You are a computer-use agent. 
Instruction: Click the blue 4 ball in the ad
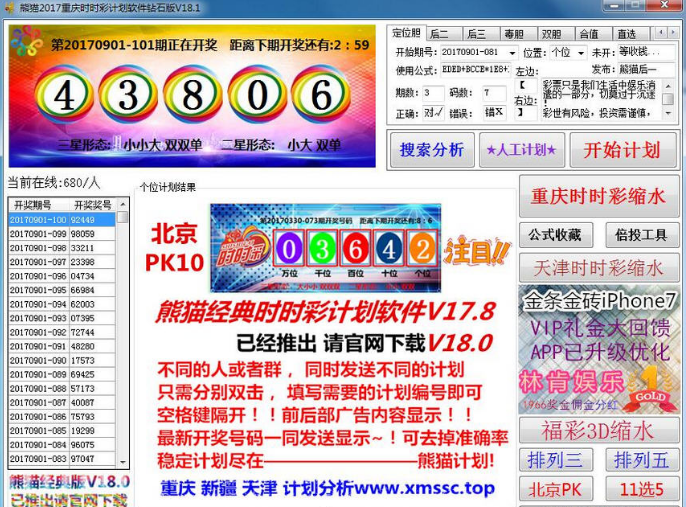389,248
